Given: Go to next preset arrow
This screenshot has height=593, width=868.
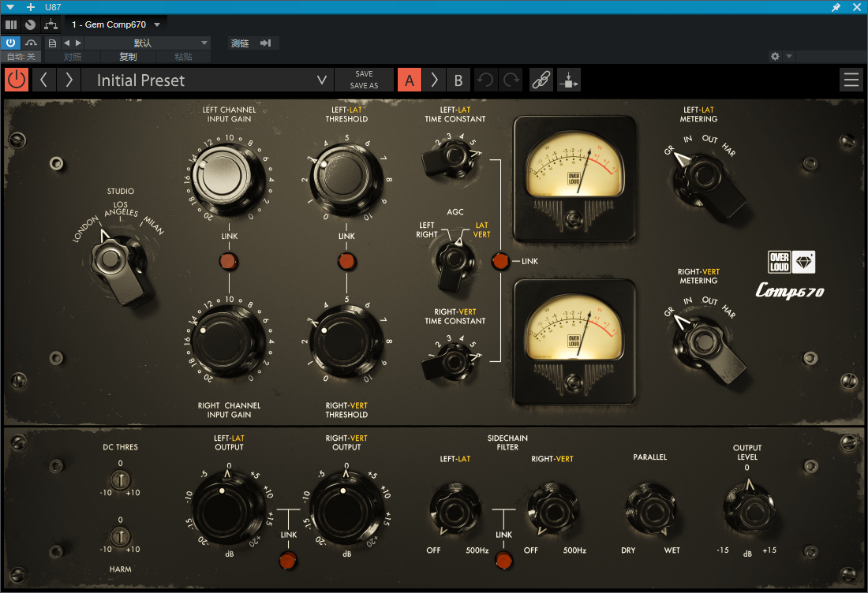Looking at the screenshot, I should 69,80.
